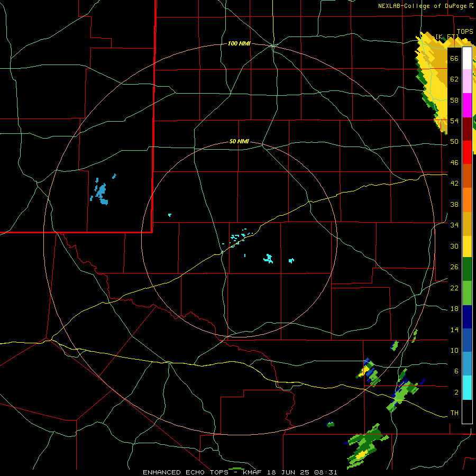The image size is (476, 476).
Task: Click the "26" legend value
Action: pos(454,267)
